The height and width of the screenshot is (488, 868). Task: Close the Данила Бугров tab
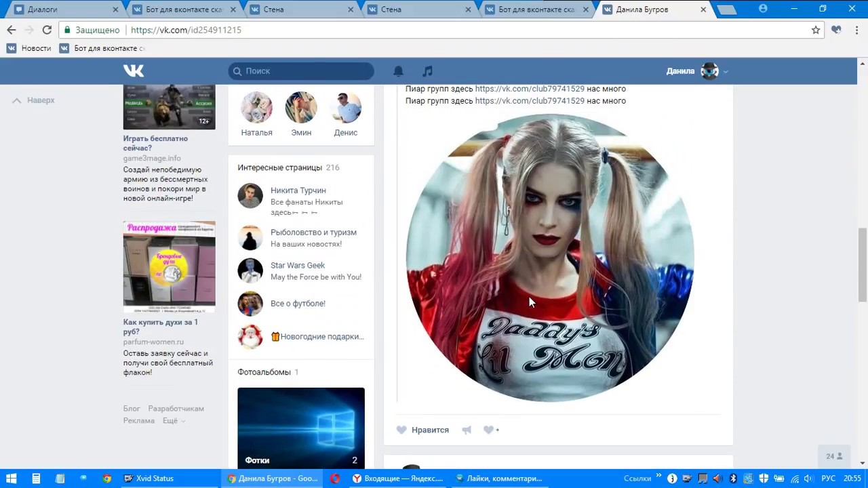pyautogui.click(x=703, y=9)
